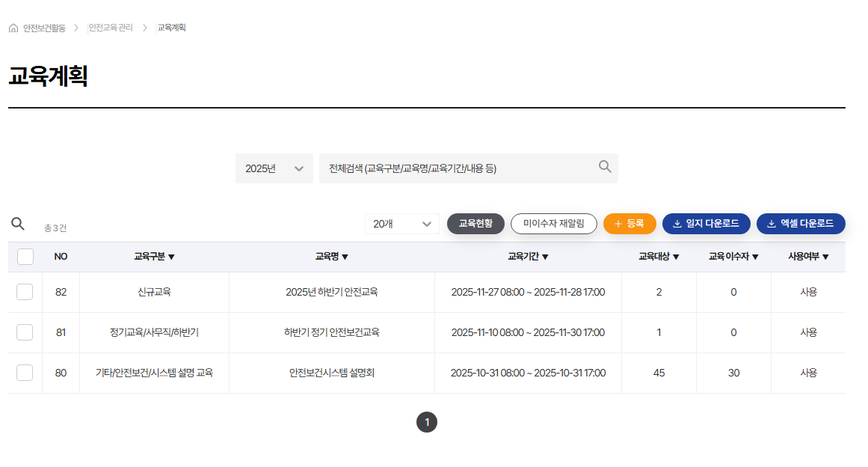This screenshot has height=467, width=868.
Task: Focus the 전체검색 search input field
Action: 456,168
